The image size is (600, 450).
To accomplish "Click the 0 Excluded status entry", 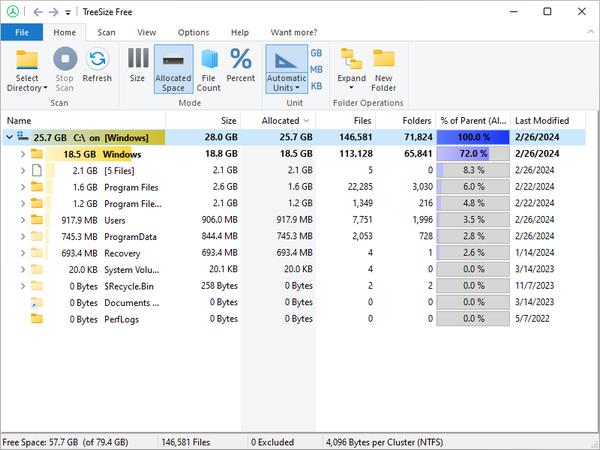I will point(272,442).
